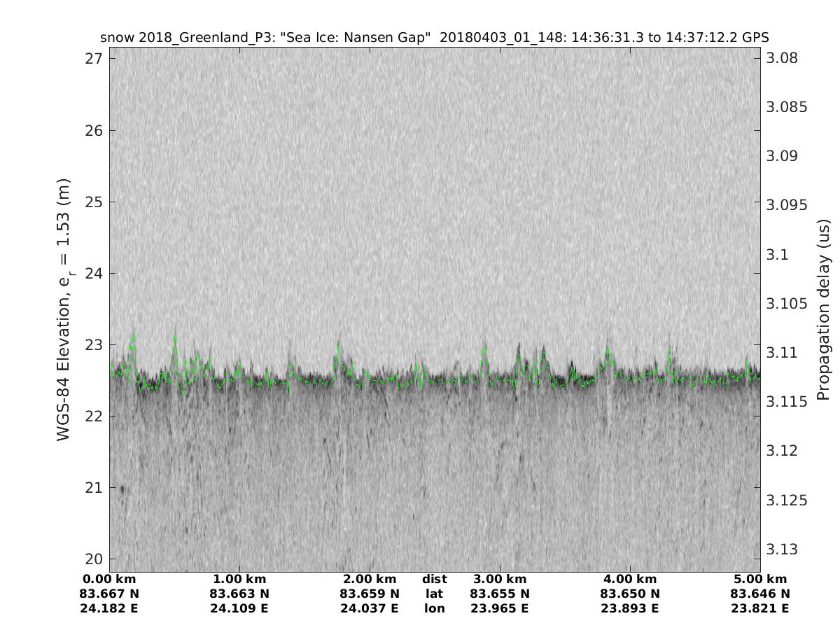Click the "lon" legend label

(435, 608)
